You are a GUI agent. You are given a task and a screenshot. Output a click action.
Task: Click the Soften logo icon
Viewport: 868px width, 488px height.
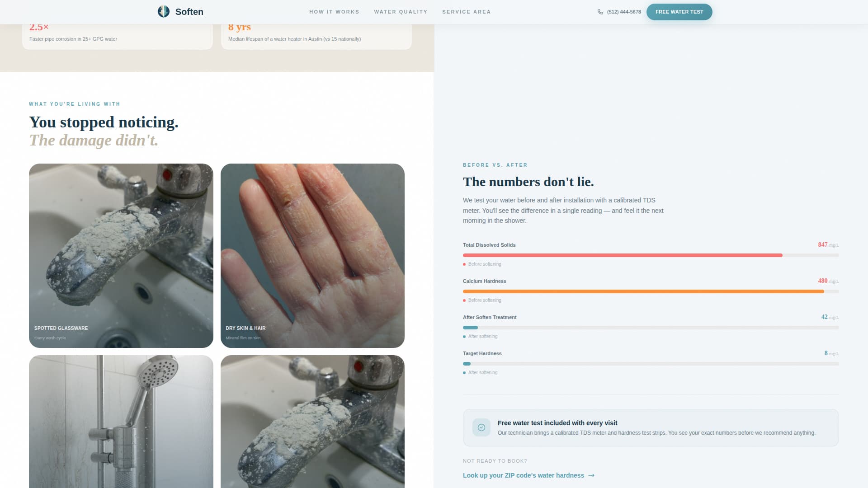click(x=163, y=12)
